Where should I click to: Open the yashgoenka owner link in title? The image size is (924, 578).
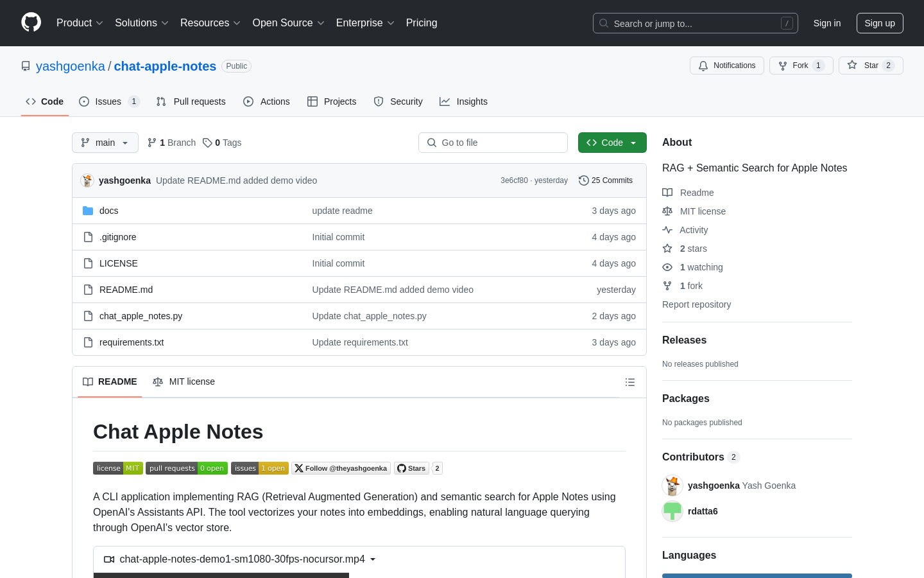[71, 66]
